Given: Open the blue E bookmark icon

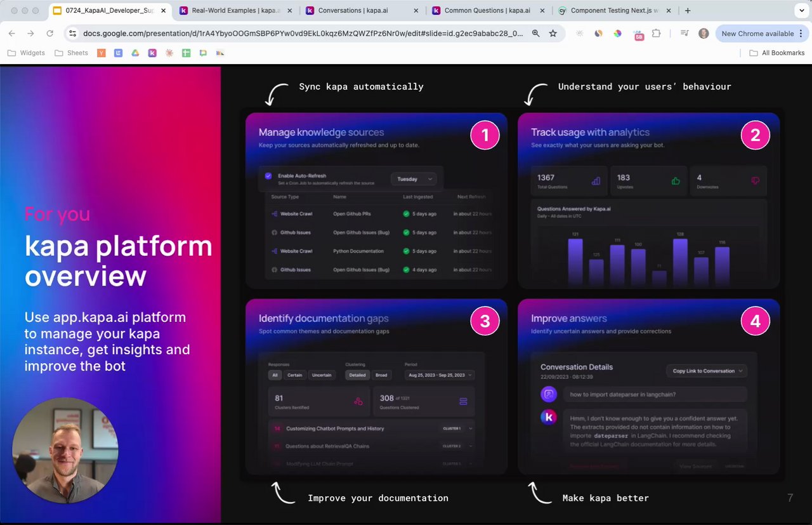Looking at the screenshot, I should pos(118,53).
